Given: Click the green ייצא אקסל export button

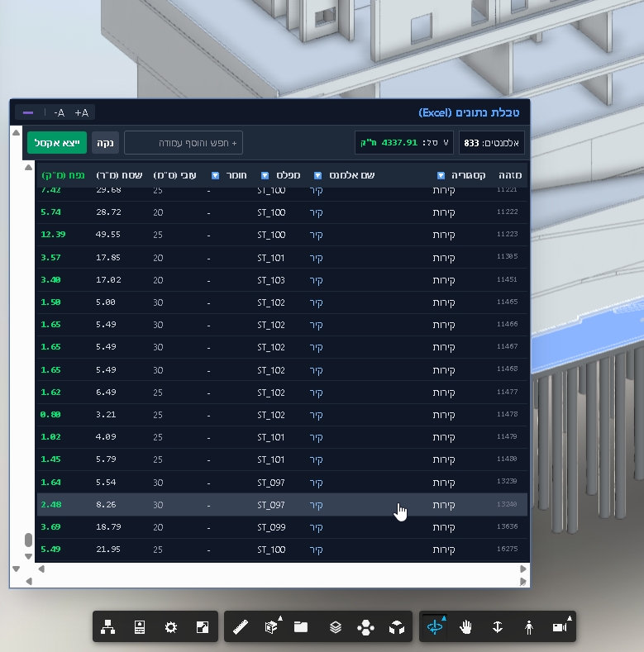Looking at the screenshot, I should [57, 143].
